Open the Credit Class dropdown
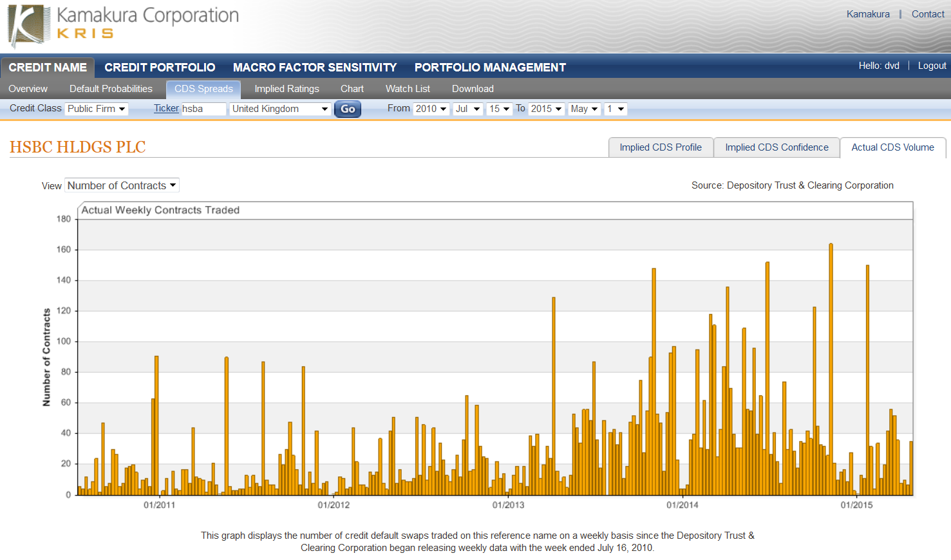This screenshot has width=951, height=560. click(96, 108)
